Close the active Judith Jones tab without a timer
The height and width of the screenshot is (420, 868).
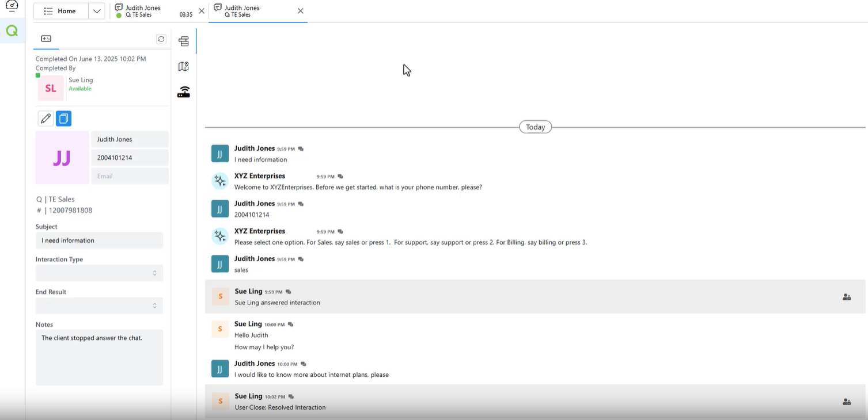coord(301,11)
